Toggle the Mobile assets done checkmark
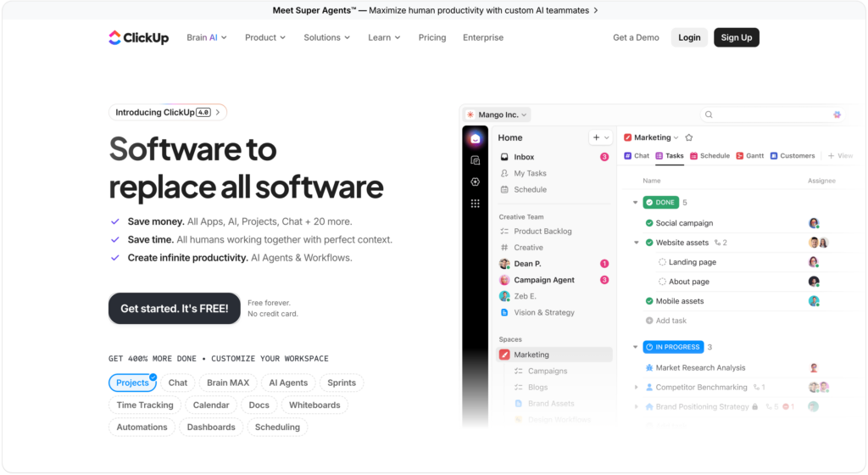The image size is (868, 475). 649,301
